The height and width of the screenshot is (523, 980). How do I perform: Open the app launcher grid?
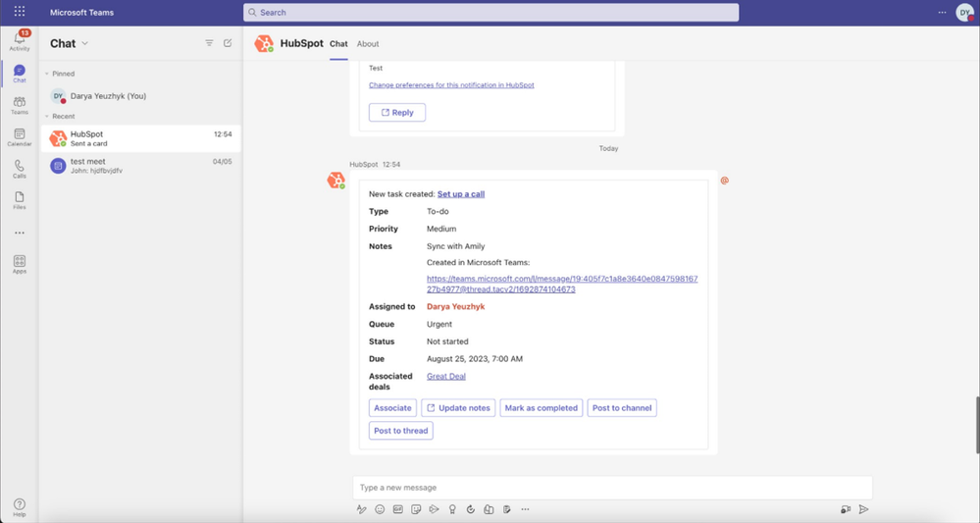coord(20,11)
